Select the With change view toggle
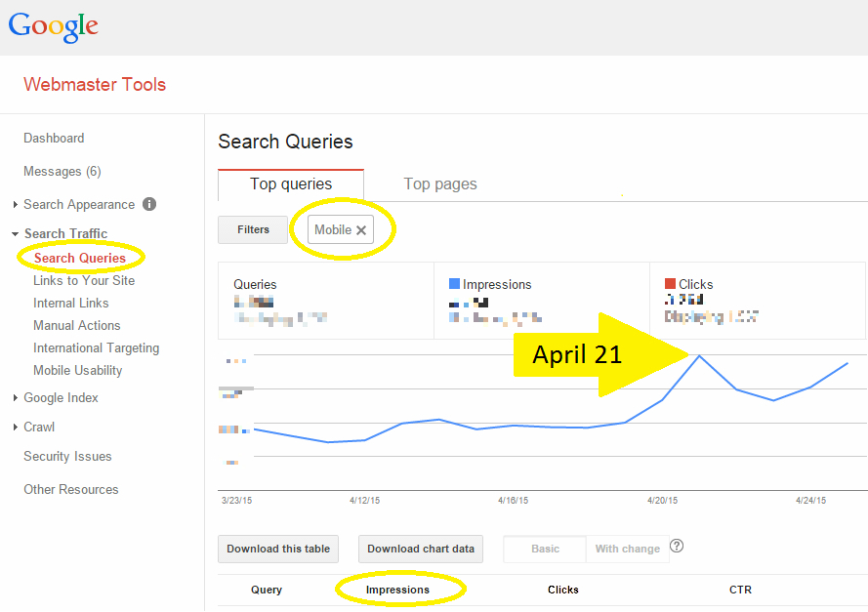868x612 pixels. (628, 549)
